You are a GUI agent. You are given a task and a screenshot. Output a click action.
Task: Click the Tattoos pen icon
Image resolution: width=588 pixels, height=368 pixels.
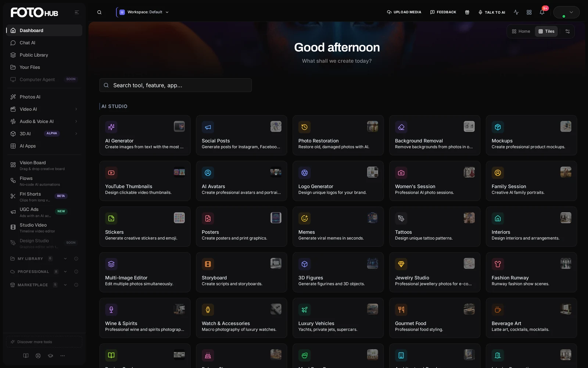(401, 218)
